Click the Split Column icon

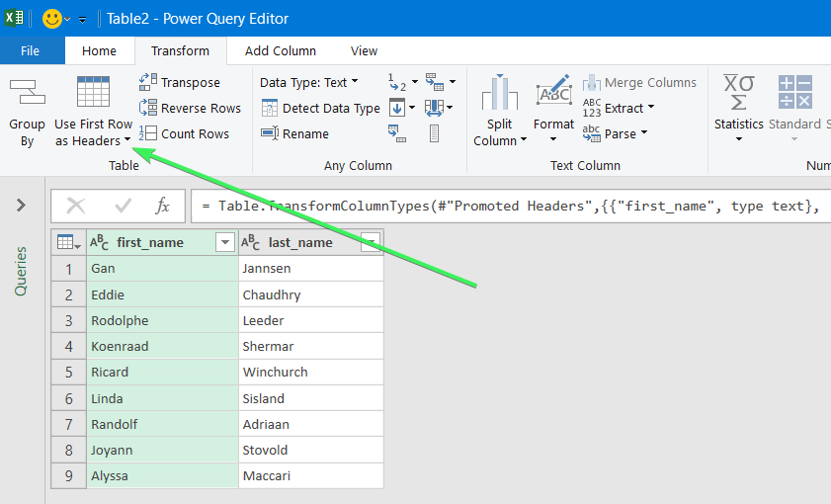[499, 92]
